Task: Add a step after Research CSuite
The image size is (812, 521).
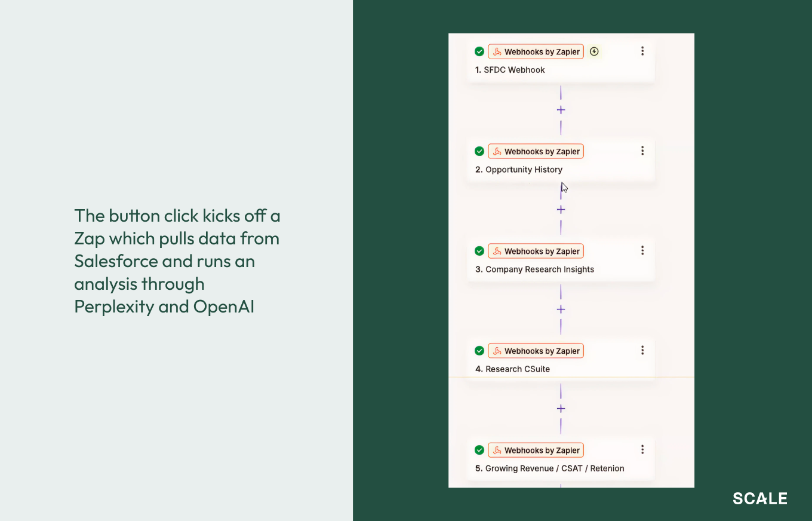Action: tap(561, 409)
